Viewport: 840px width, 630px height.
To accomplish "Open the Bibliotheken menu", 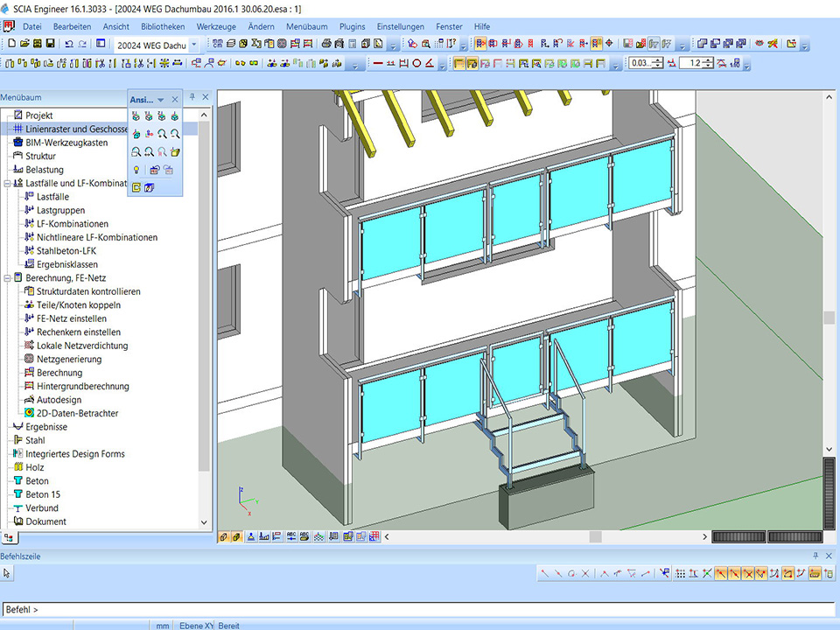I will coord(162,26).
